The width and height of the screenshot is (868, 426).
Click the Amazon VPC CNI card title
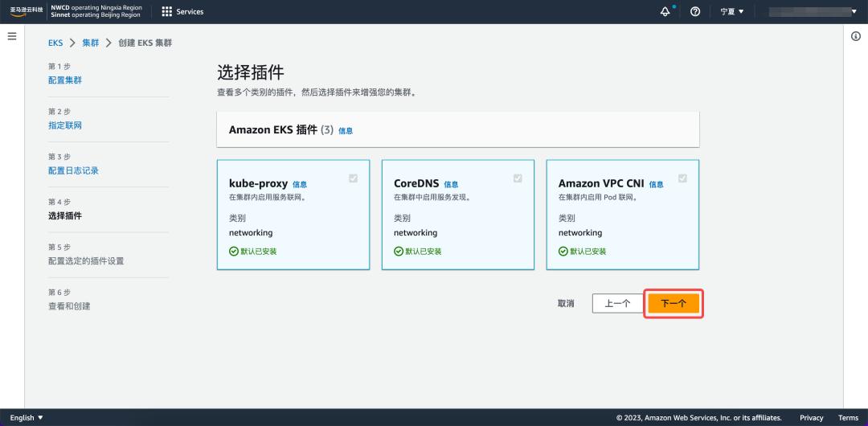tap(601, 183)
